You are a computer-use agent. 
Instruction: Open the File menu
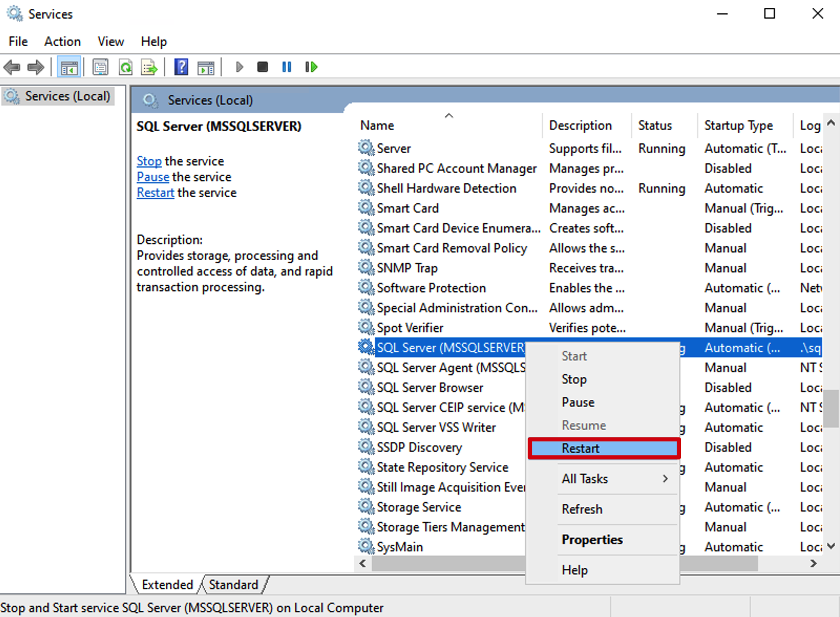pos(18,41)
